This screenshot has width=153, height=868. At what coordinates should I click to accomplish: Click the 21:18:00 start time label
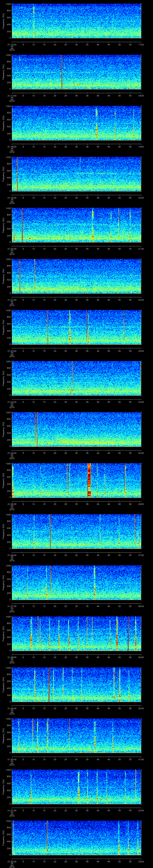[x=12, y=147]
